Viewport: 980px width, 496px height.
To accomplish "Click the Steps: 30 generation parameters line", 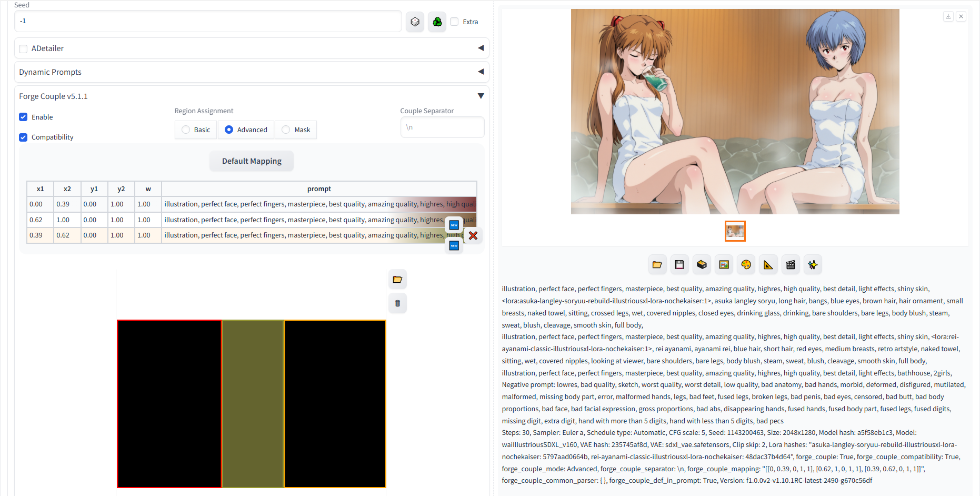I will click(709, 433).
